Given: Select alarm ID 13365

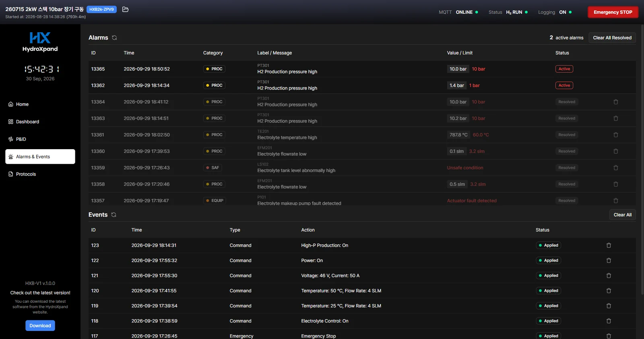Looking at the screenshot, I should [98, 69].
